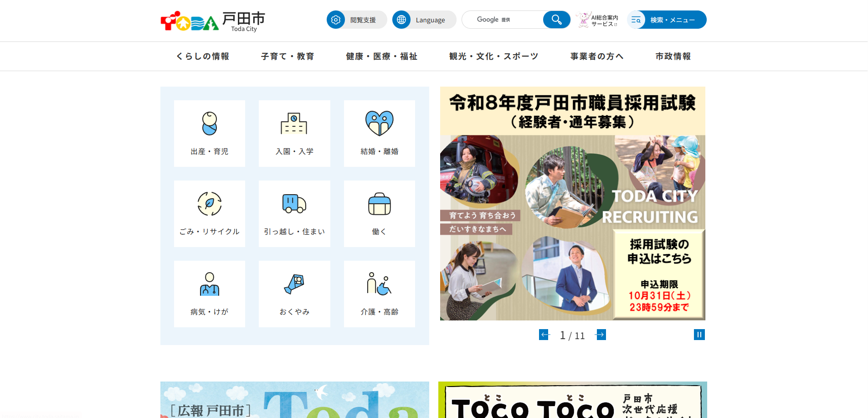Select the 引っ越し・住まい truck icon tile

point(294,214)
